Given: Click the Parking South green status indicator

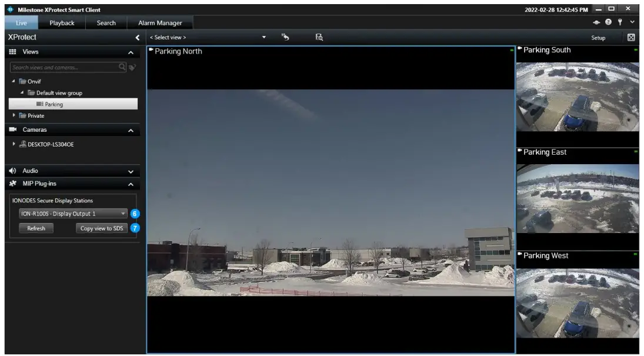Looking at the screenshot, I should [x=636, y=50].
